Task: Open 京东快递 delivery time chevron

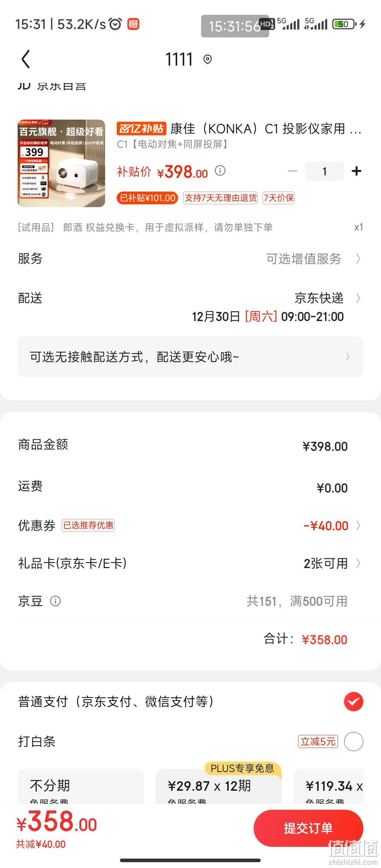Action: (358, 298)
